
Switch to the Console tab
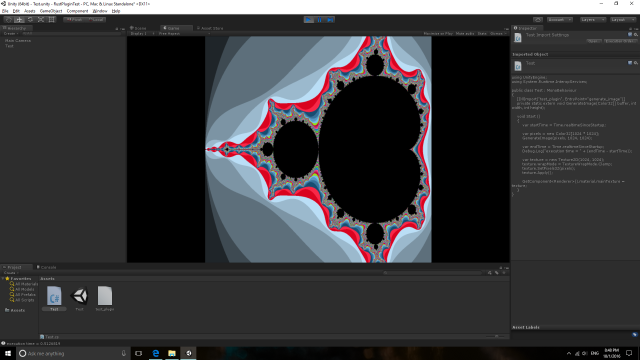click(x=47, y=267)
